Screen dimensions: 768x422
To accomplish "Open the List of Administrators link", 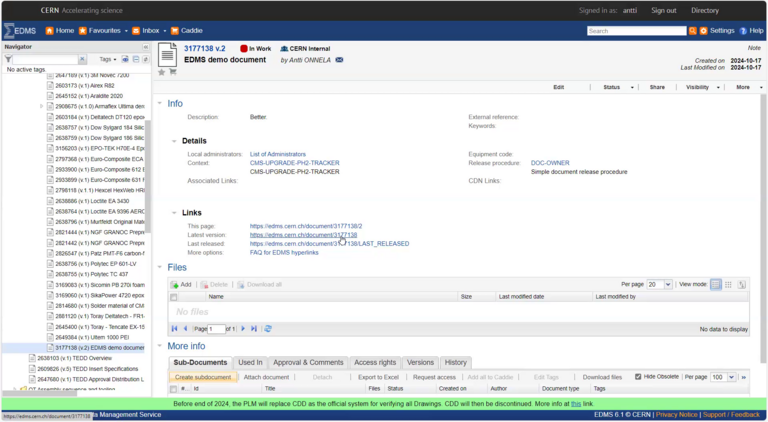I will (278, 154).
